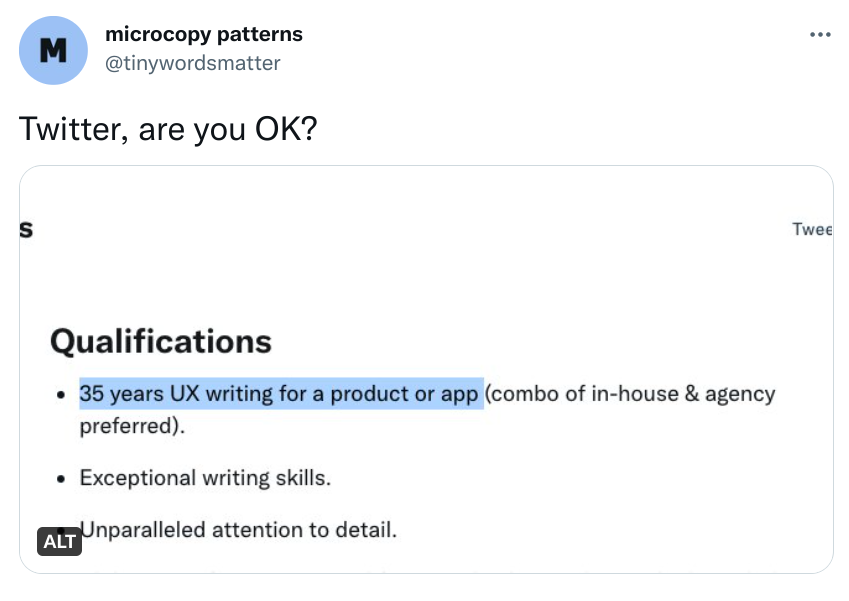Image resolution: width=849 pixels, height=601 pixels.
Task: Click the word preferred). on second line
Action: [x=132, y=426]
